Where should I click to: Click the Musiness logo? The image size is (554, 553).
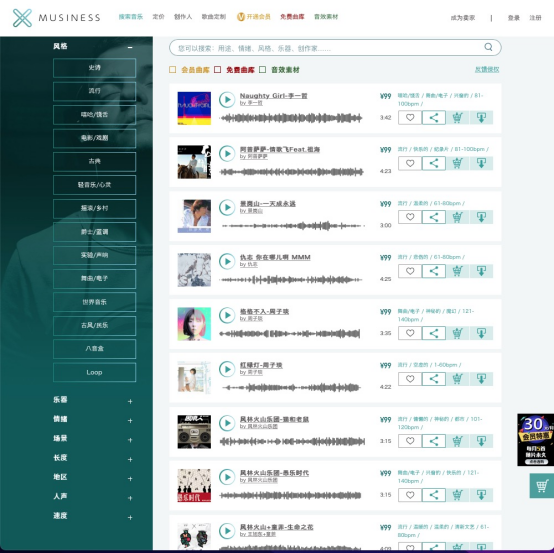tap(57, 18)
